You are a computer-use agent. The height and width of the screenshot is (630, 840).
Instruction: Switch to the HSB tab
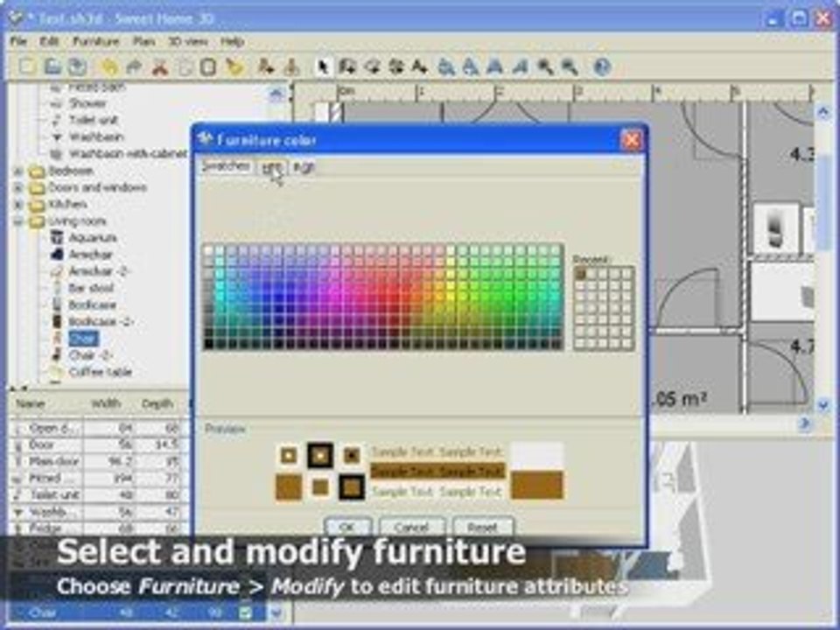pyautogui.click(x=271, y=167)
